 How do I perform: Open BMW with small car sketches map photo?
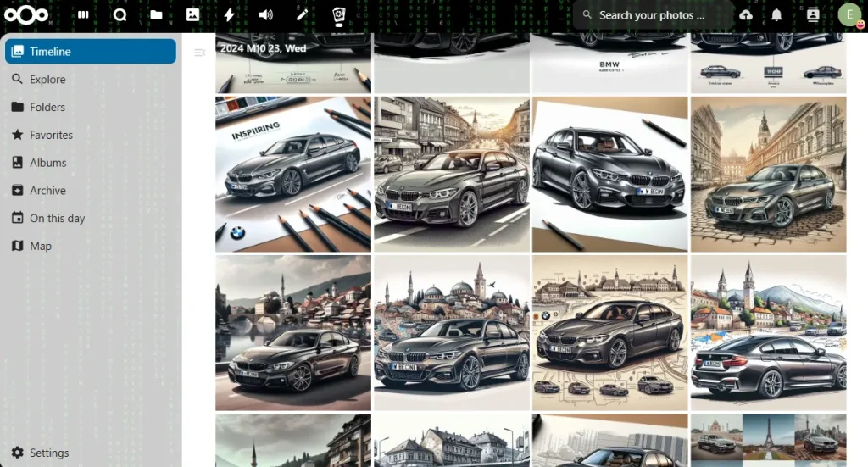coord(610,332)
